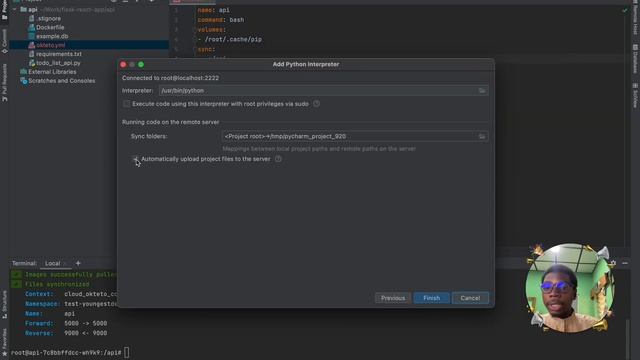Click the 'volumes:' editor line

(x=211, y=29)
